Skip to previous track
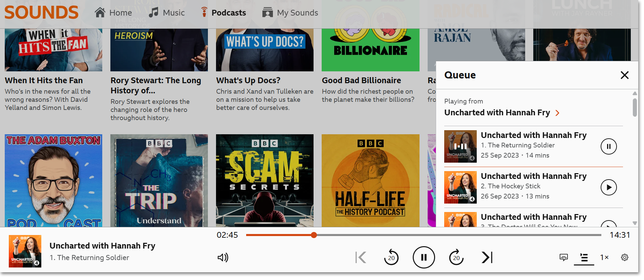Viewport: 644px width, 280px height. 361,258
